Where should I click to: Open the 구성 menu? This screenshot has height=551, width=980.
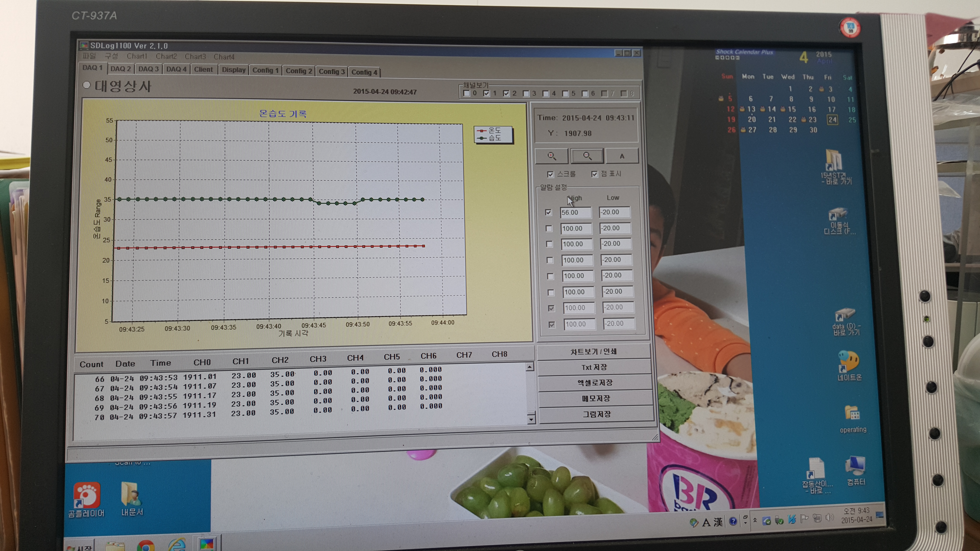(x=111, y=56)
